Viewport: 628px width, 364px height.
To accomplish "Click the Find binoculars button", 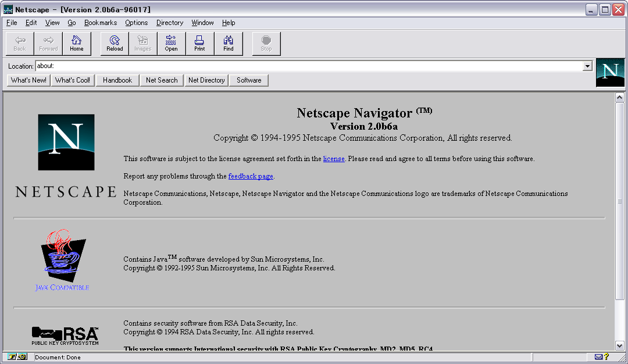I will tap(229, 44).
